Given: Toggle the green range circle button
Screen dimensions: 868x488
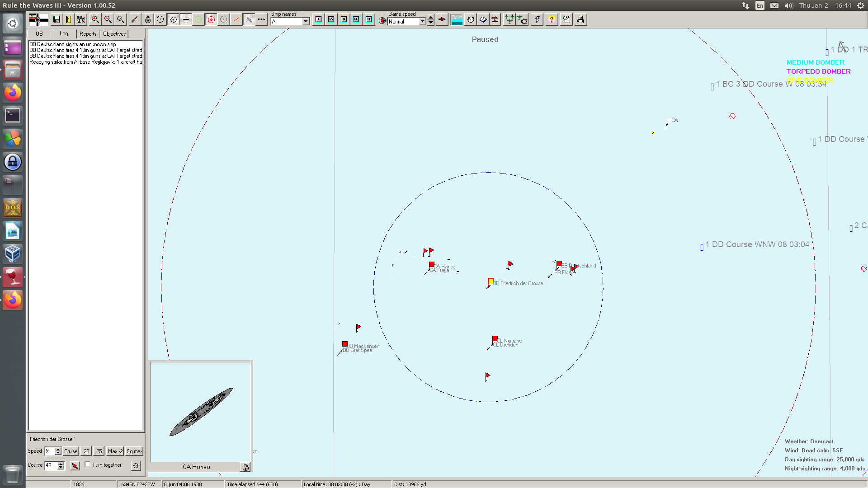Looking at the screenshot, I should [198, 19].
